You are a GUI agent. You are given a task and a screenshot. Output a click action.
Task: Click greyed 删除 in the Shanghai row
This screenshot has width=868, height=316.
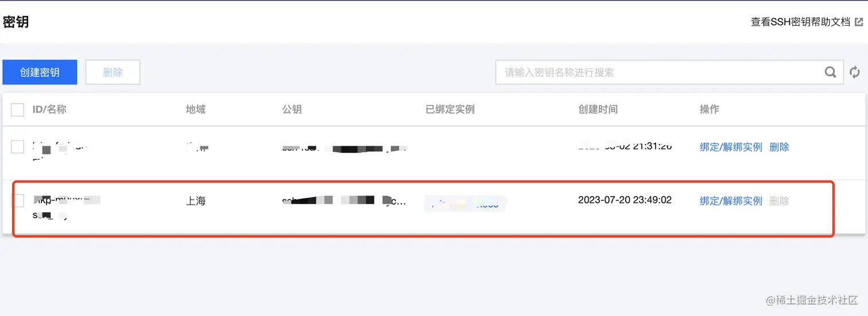tap(779, 201)
